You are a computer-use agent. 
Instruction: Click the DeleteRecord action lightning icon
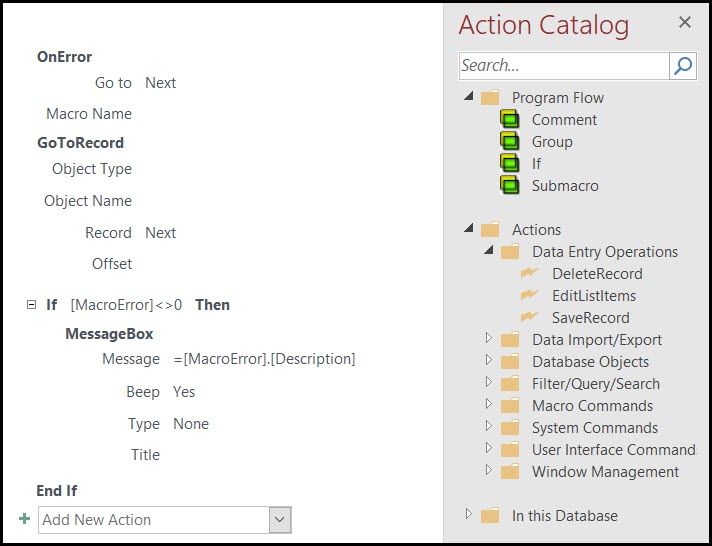click(529, 273)
